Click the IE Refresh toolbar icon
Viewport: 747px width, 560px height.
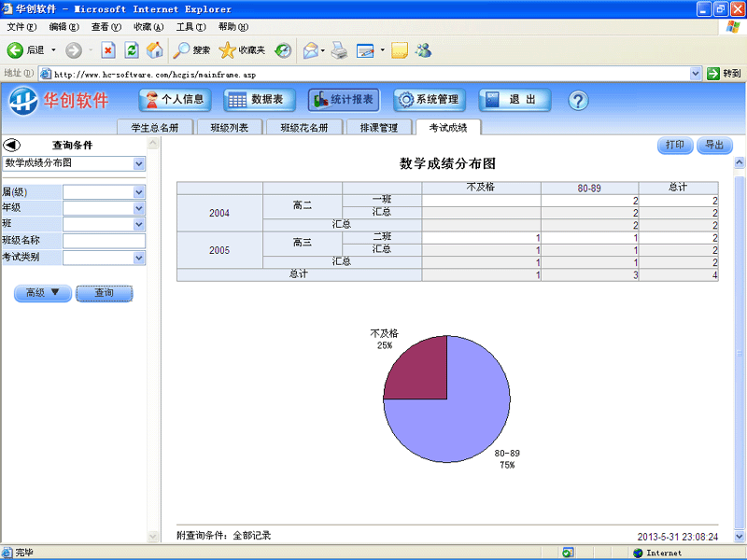tap(132, 50)
